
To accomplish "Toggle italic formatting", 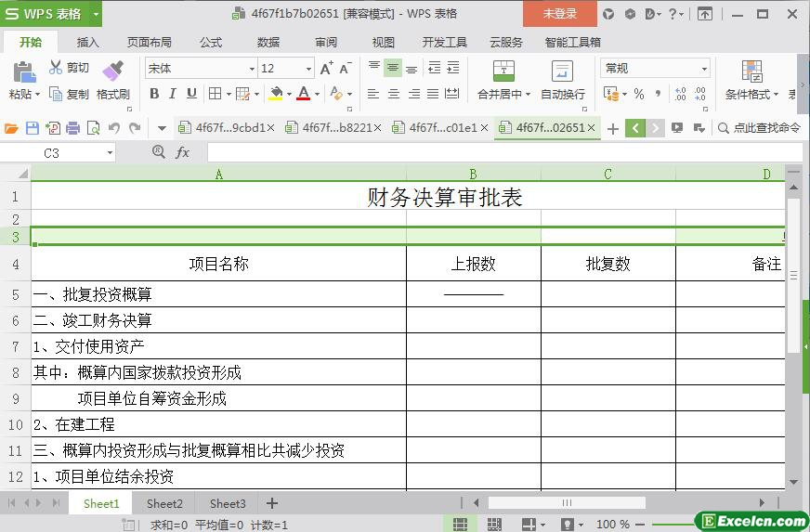I will click(173, 94).
